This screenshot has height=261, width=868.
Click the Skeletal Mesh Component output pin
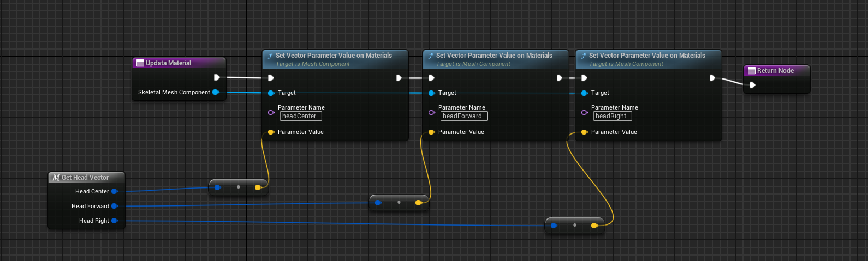click(216, 92)
